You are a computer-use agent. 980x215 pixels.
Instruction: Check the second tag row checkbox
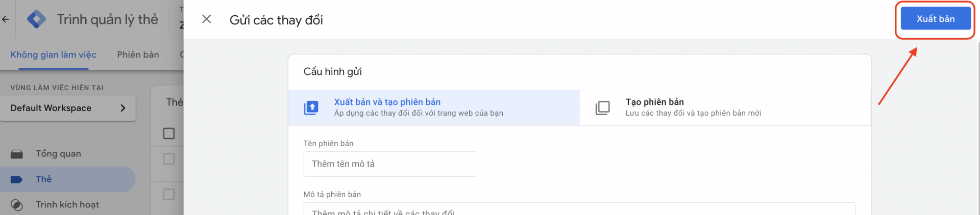point(169,194)
